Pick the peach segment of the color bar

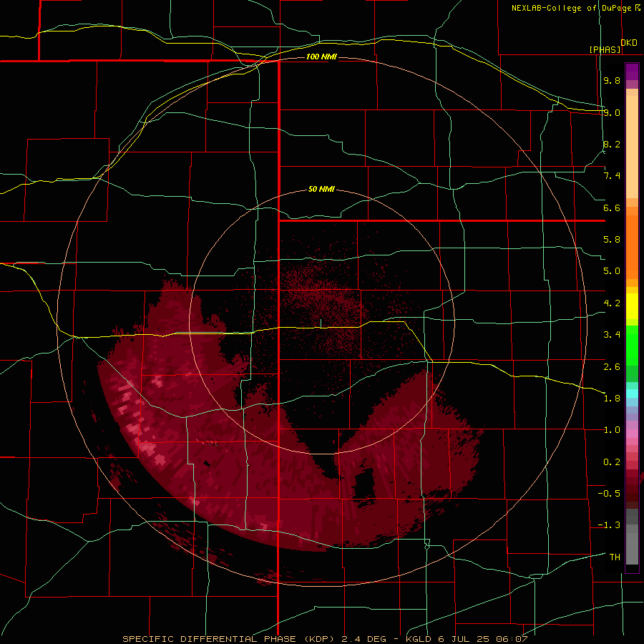632,144
